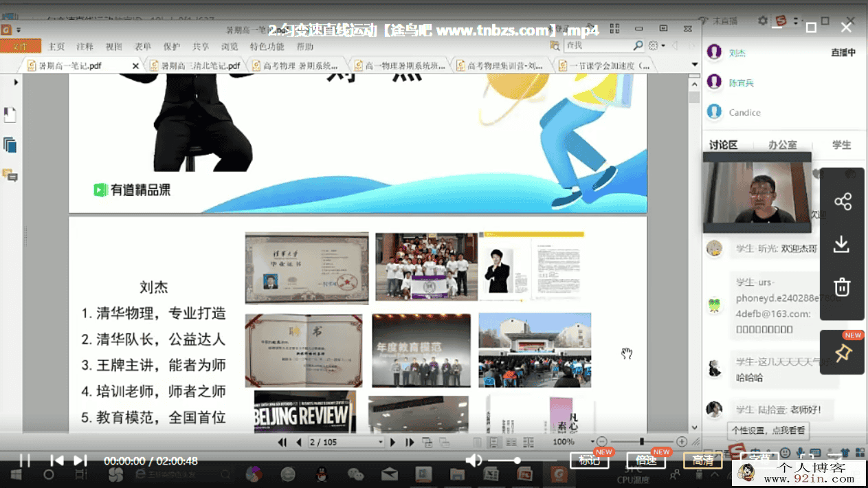Switch to 一节课学会加速度 tab
The height and width of the screenshot is (488, 868).
point(603,66)
